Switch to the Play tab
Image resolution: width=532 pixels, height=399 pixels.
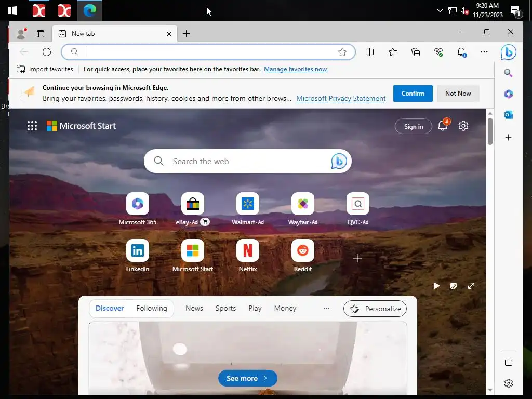pos(255,308)
